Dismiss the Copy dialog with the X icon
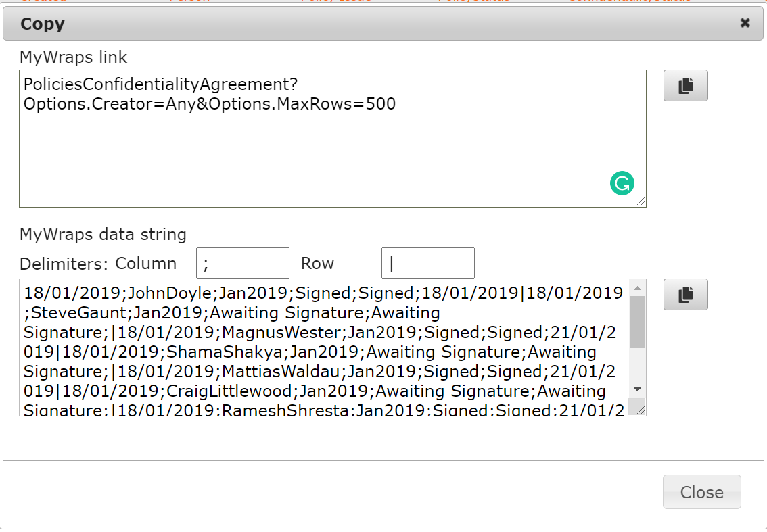 pos(745,22)
